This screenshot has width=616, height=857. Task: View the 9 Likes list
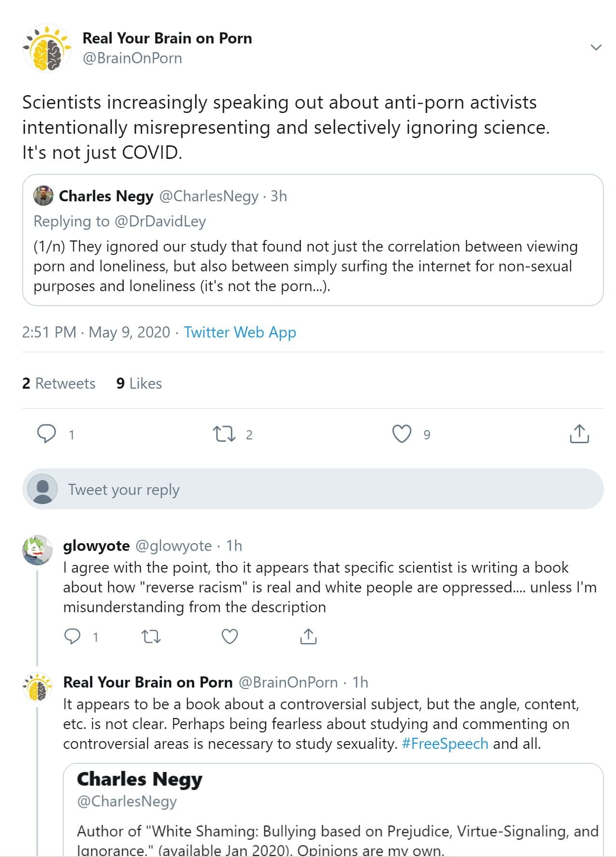pos(139,383)
